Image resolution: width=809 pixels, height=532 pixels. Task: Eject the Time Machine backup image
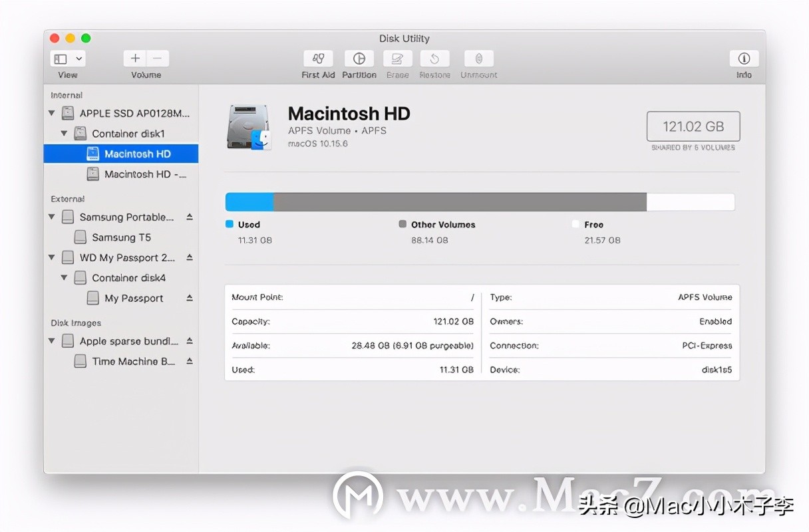(x=188, y=361)
